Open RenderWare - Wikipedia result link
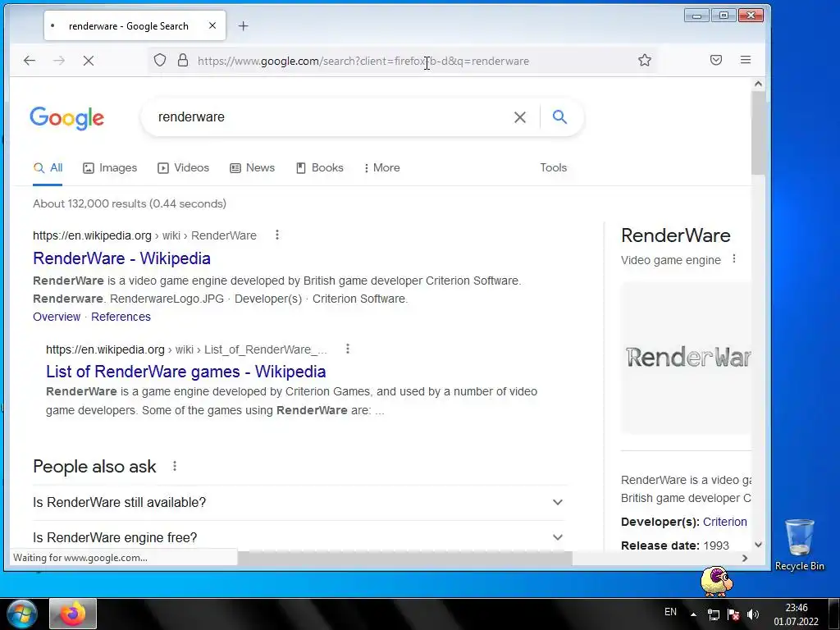Viewport: 840px width, 630px height. [121, 258]
